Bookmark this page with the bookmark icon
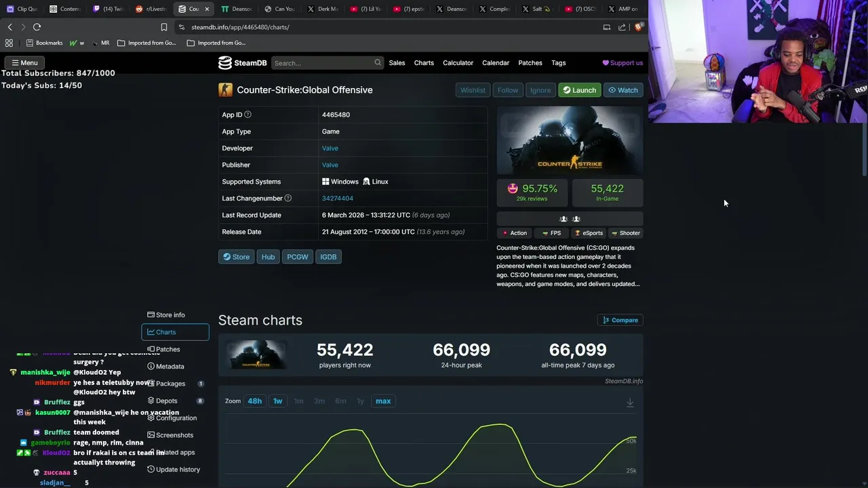Image resolution: width=868 pixels, height=488 pixels. [x=164, y=27]
